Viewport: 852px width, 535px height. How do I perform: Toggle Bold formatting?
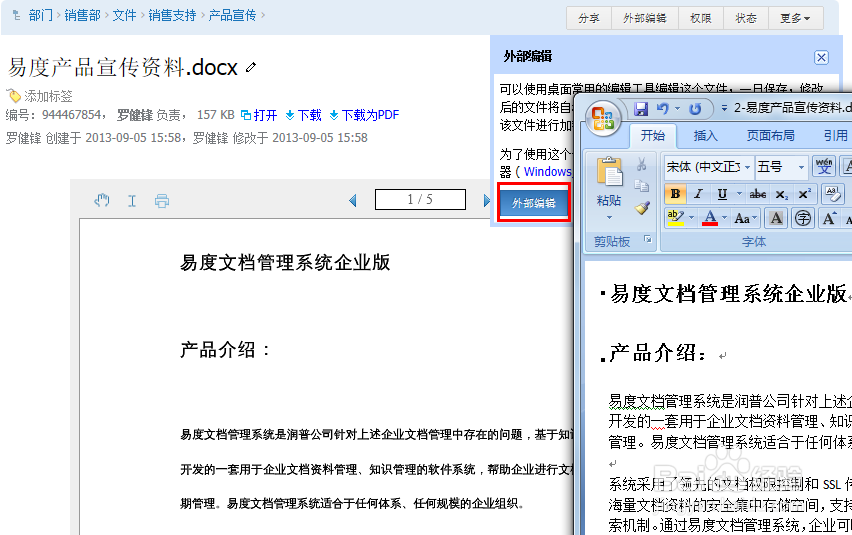[x=675, y=194]
